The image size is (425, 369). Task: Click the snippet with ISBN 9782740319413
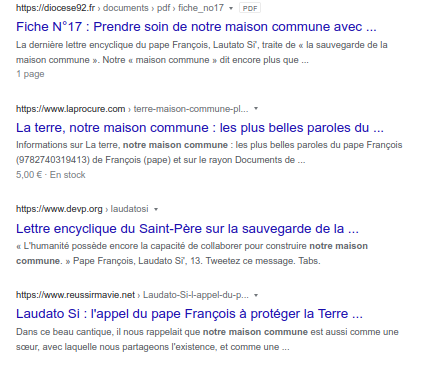pyautogui.click(x=209, y=152)
